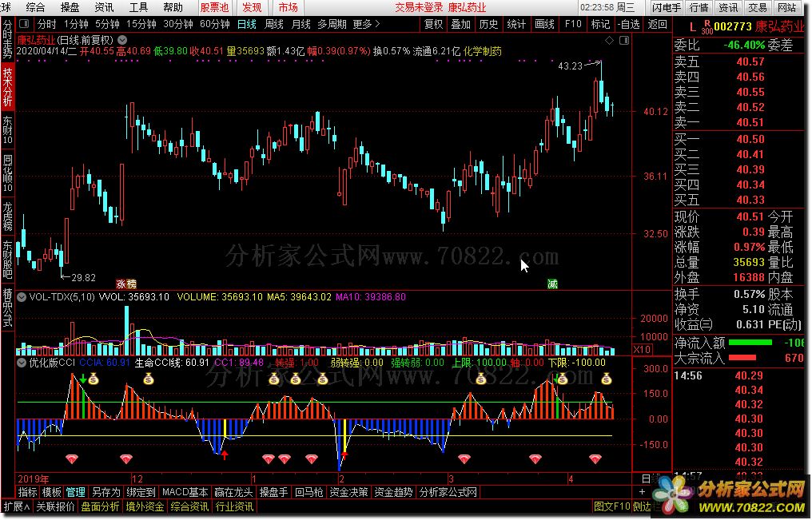Click the 叠加 overlay tool
This screenshot has height=520, width=812.
(460, 24)
